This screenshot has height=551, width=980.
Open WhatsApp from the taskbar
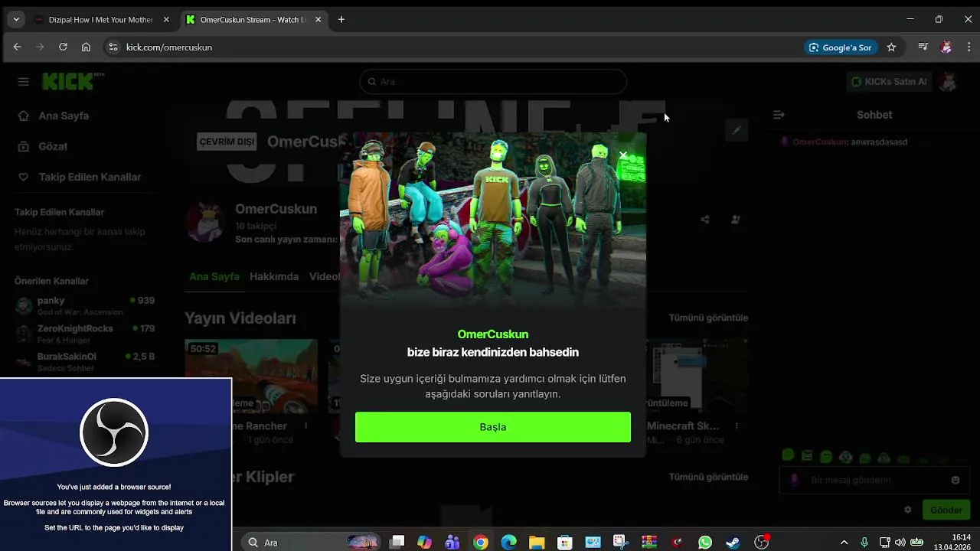[x=705, y=542]
